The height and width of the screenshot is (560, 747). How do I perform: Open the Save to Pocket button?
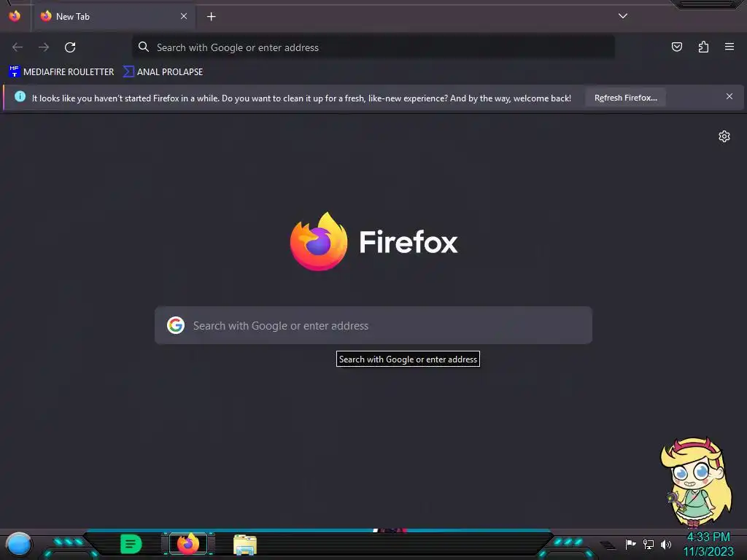tap(676, 47)
